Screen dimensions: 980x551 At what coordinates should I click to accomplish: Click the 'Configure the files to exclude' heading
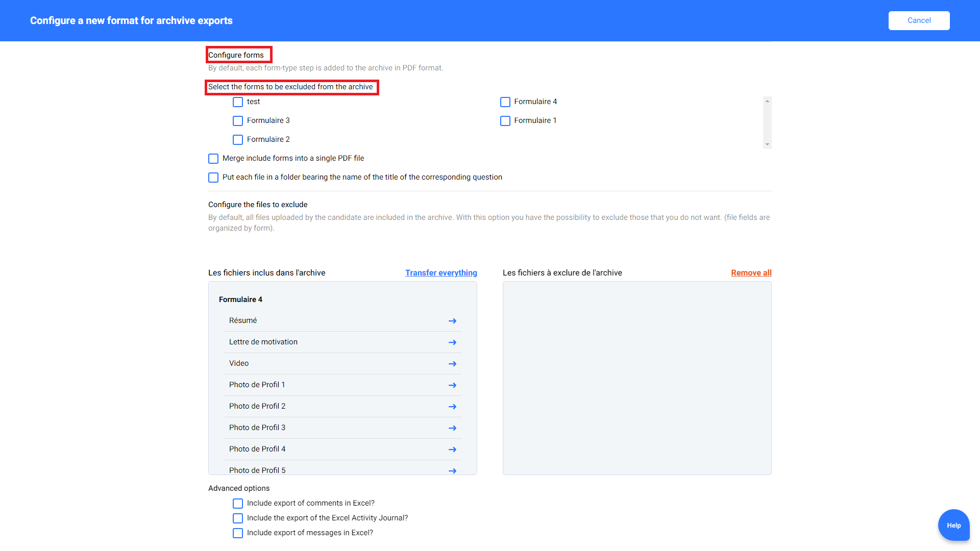pos(258,205)
